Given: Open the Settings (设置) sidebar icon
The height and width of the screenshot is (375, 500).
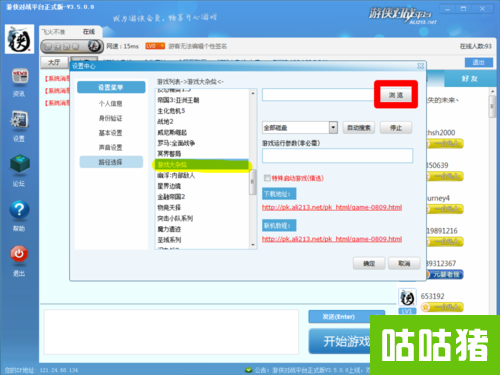Looking at the screenshot, I should [x=19, y=120].
